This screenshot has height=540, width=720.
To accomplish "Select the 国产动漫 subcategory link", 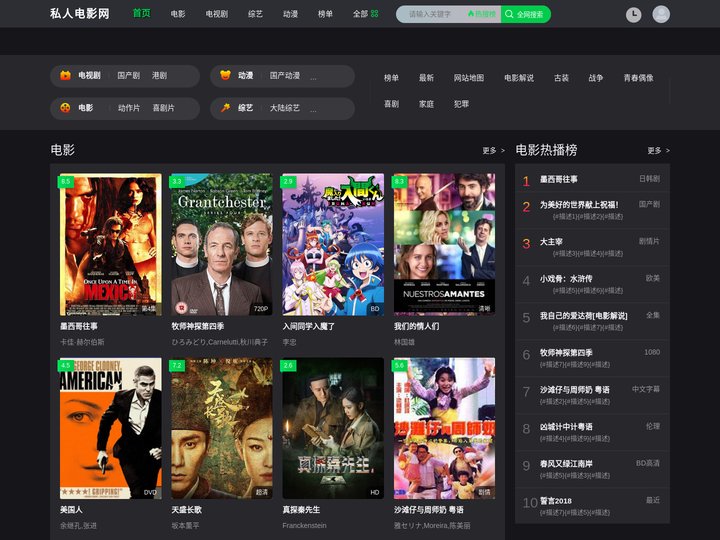I will pos(285,75).
